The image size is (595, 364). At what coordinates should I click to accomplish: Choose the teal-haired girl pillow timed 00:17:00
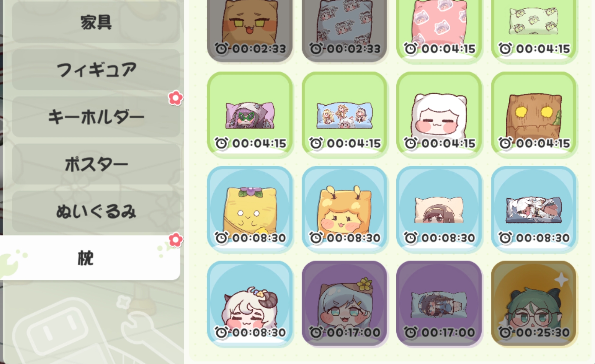click(x=344, y=304)
